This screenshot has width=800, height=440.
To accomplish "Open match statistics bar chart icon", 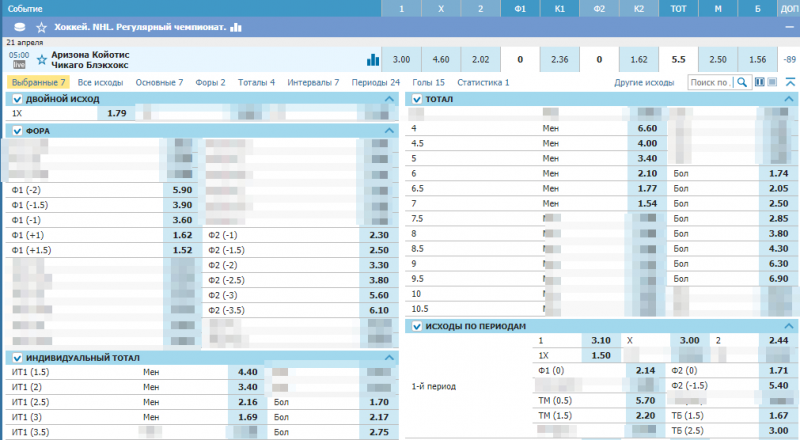I will coord(373,60).
